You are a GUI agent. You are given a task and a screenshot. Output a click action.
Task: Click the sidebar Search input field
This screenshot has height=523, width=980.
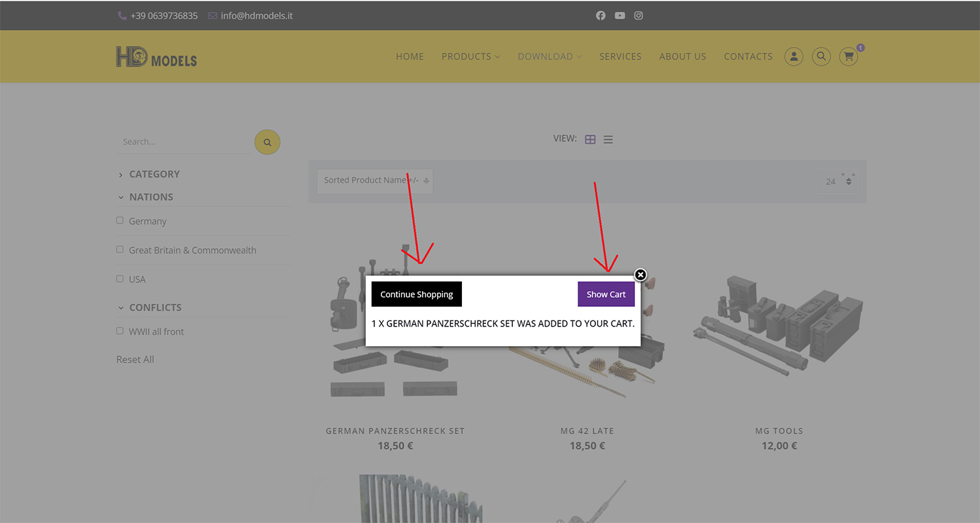[x=184, y=142]
